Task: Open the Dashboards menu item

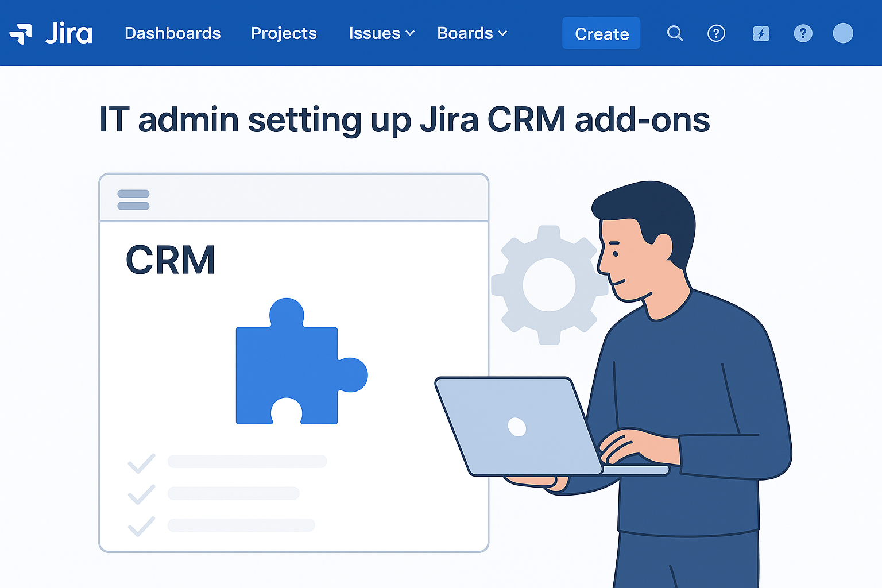Action: pyautogui.click(x=172, y=33)
